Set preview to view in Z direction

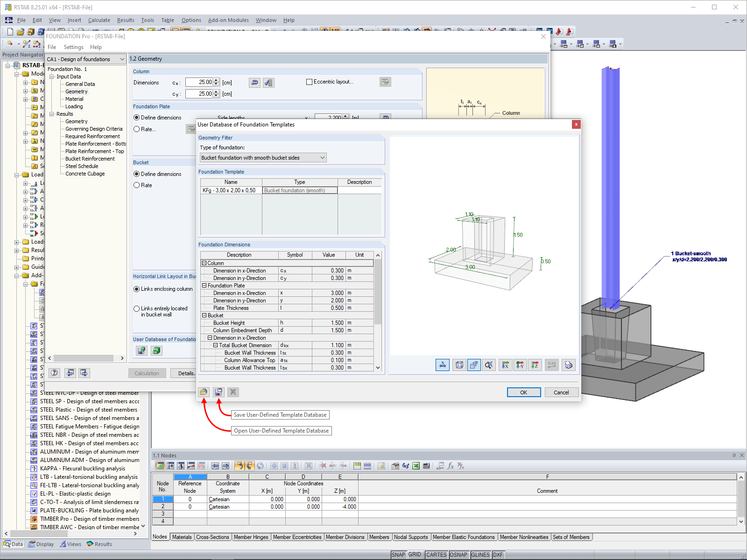(x=535, y=365)
